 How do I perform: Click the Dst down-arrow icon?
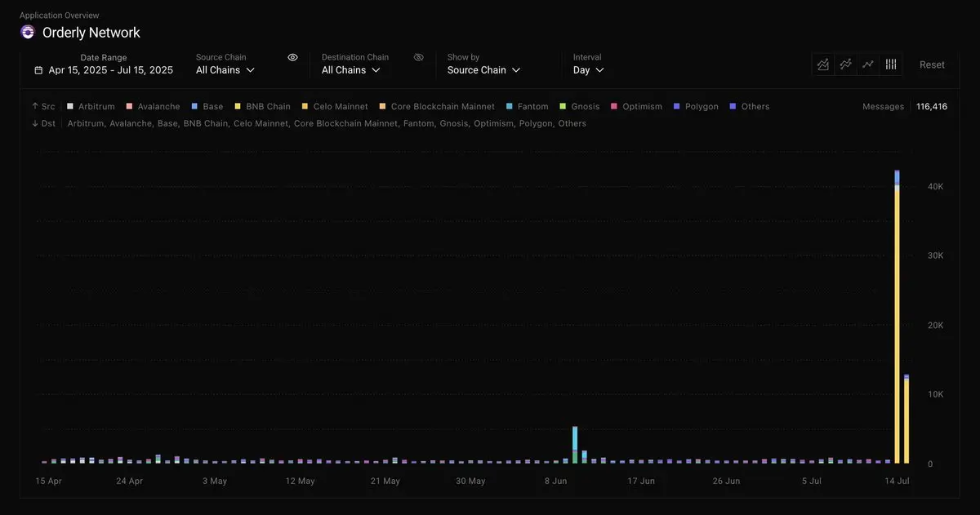point(35,123)
